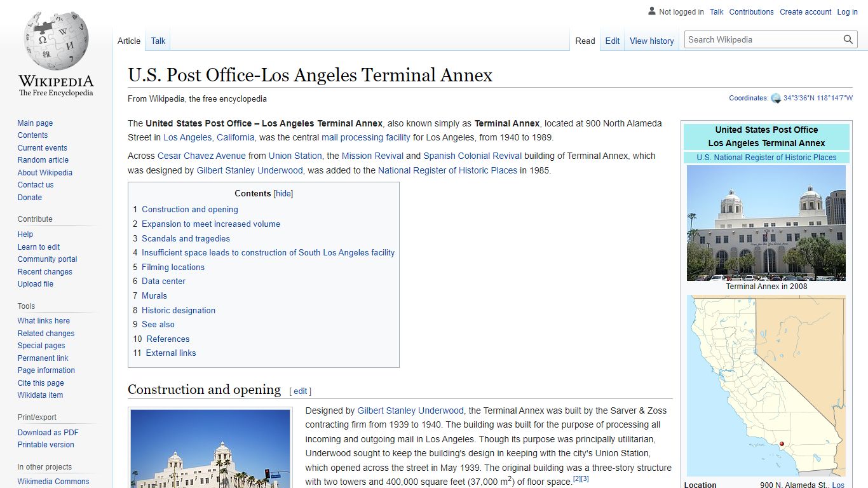The image size is (868, 488).
Task: Jump to Filming locations section
Action: pyautogui.click(x=173, y=268)
